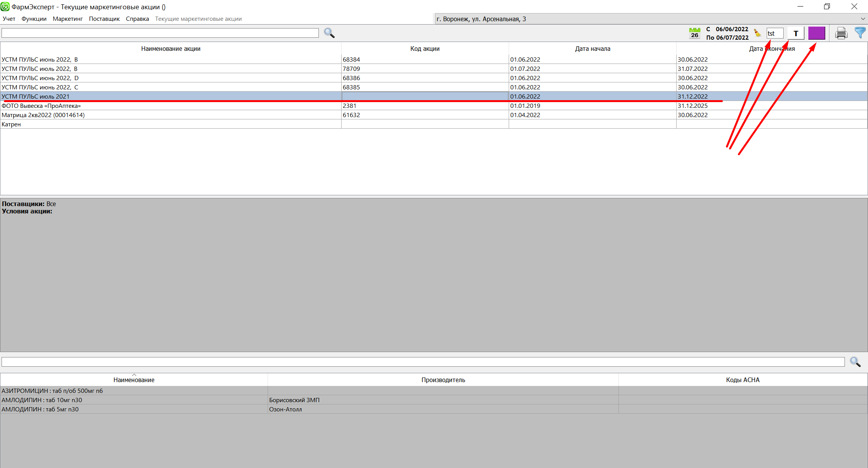Expand the Voronezh address dropdown
The image size is (868, 468).
pyautogui.click(x=862, y=19)
